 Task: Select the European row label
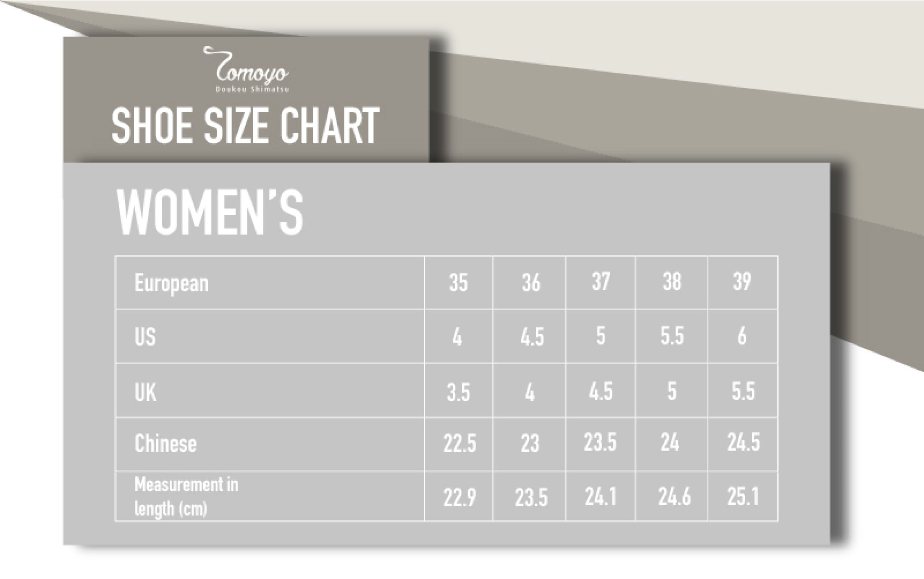pos(171,283)
